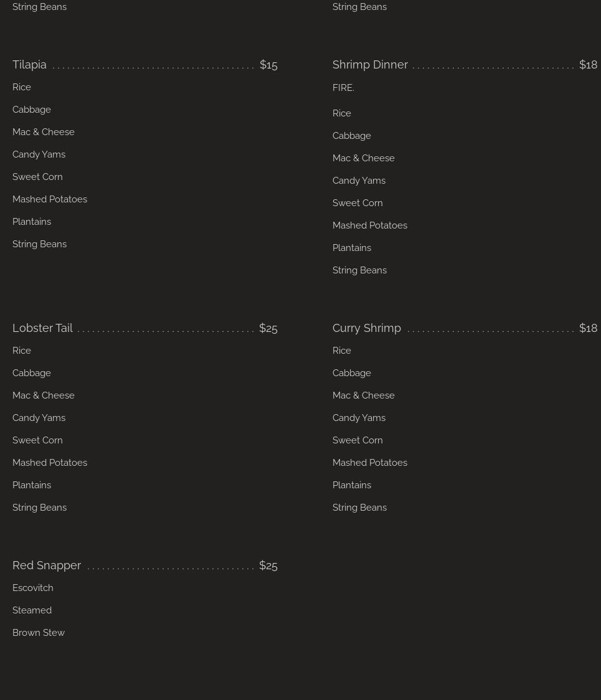This screenshot has height=700, width=601.
Task: Pick Brown Stew under Red Snapper
Action: point(39,633)
